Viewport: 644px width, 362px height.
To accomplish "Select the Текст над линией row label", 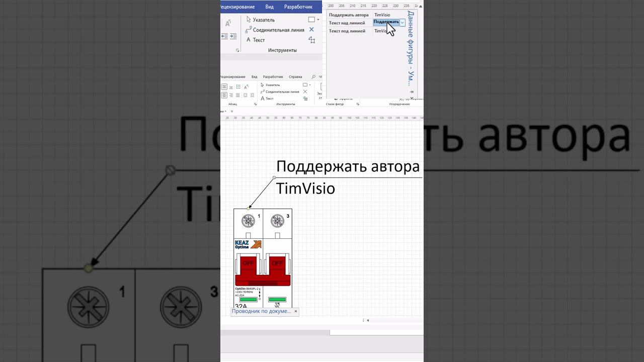I will (x=347, y=23).
